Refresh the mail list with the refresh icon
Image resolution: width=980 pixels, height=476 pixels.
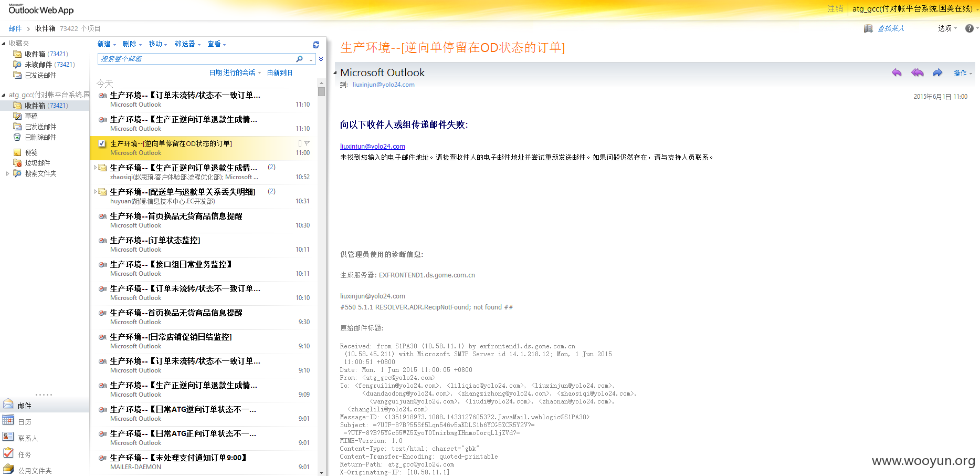(316, 45)
